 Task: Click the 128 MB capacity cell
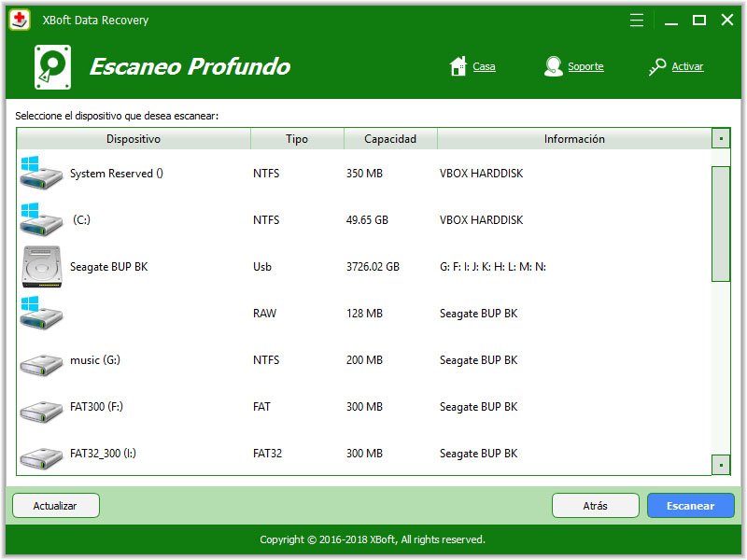[364, 314]
